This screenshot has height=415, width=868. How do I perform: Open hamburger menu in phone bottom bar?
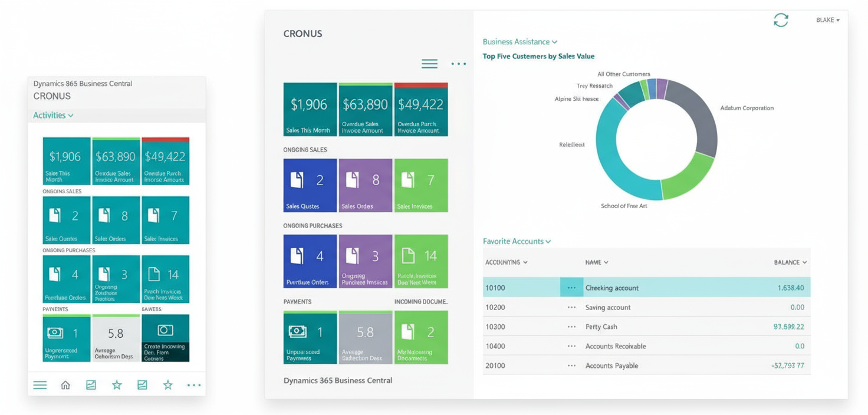click(x=40, y=385)
